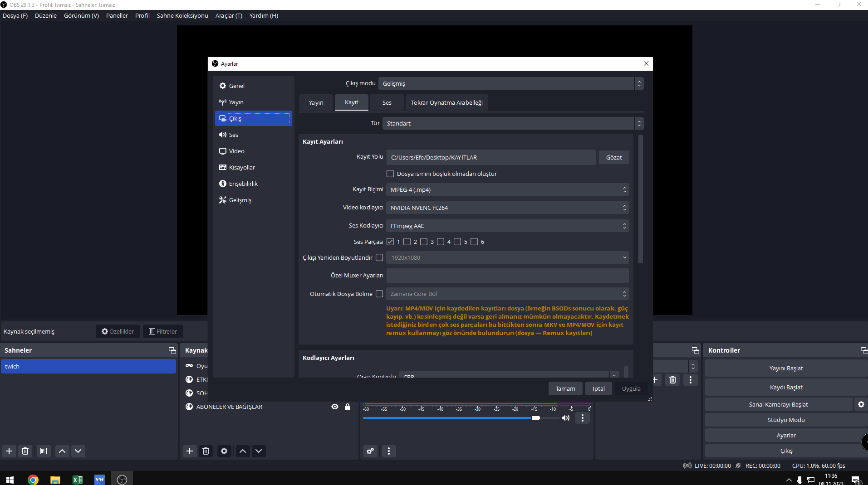Click the remove source trash icon
This screenshot has height=485, width=868.
coord(206,451)
